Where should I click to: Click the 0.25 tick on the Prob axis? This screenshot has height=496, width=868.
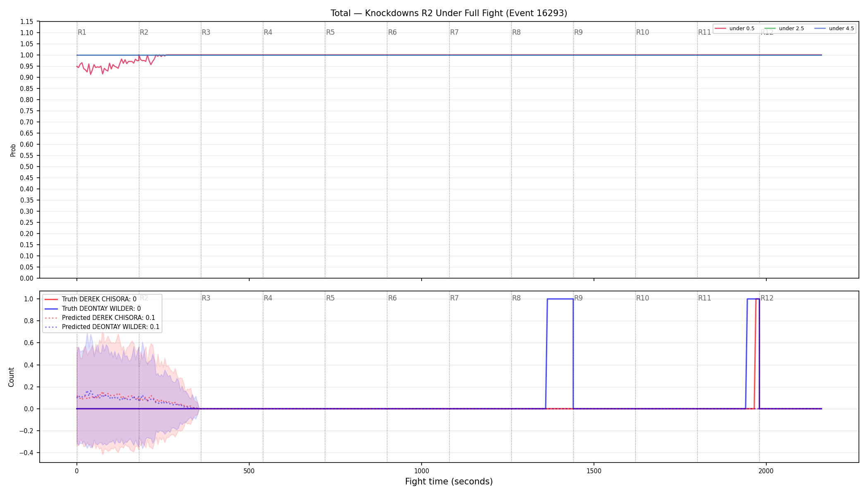(x=27, y=222)
